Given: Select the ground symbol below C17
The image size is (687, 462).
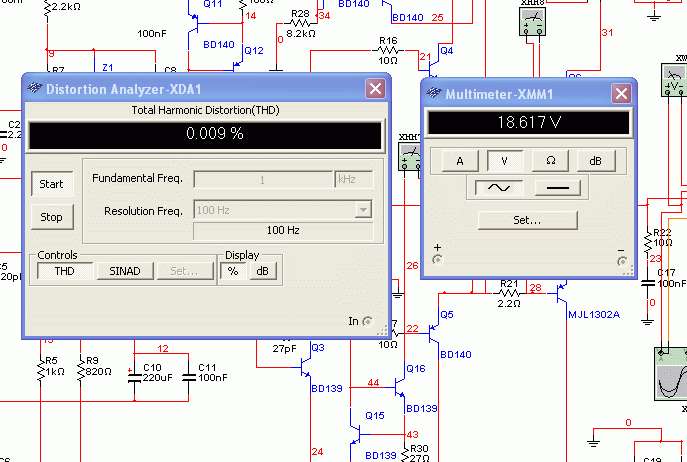Looking at the screenshot, I should (648, 321).
